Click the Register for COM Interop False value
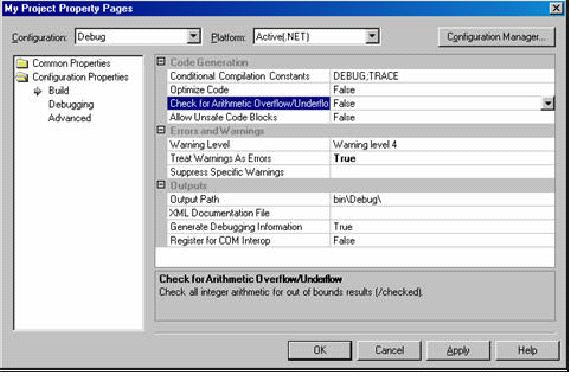Screen dimensions: 569x384 click(x=442, y=241)
